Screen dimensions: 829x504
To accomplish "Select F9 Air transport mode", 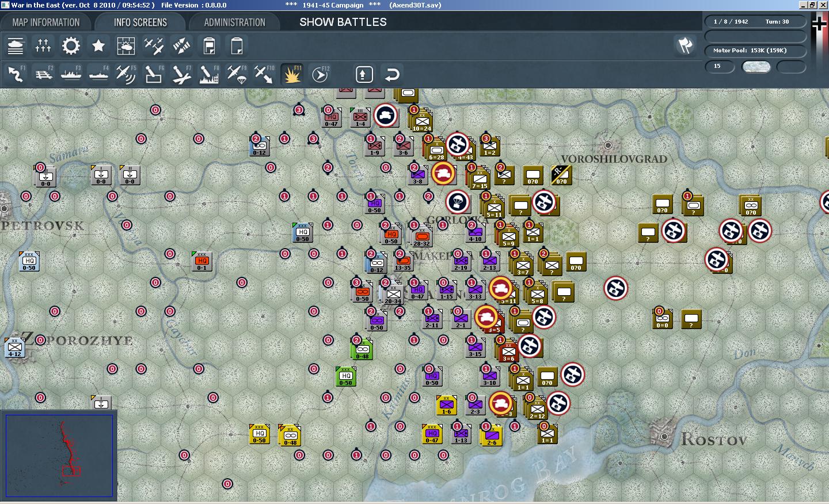I will coord(237,74).
